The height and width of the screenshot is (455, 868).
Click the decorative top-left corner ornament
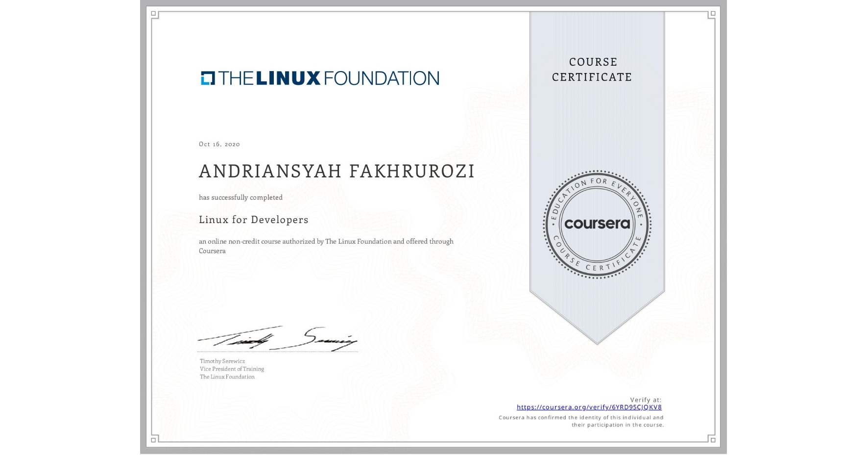click(x=153, y=15)
